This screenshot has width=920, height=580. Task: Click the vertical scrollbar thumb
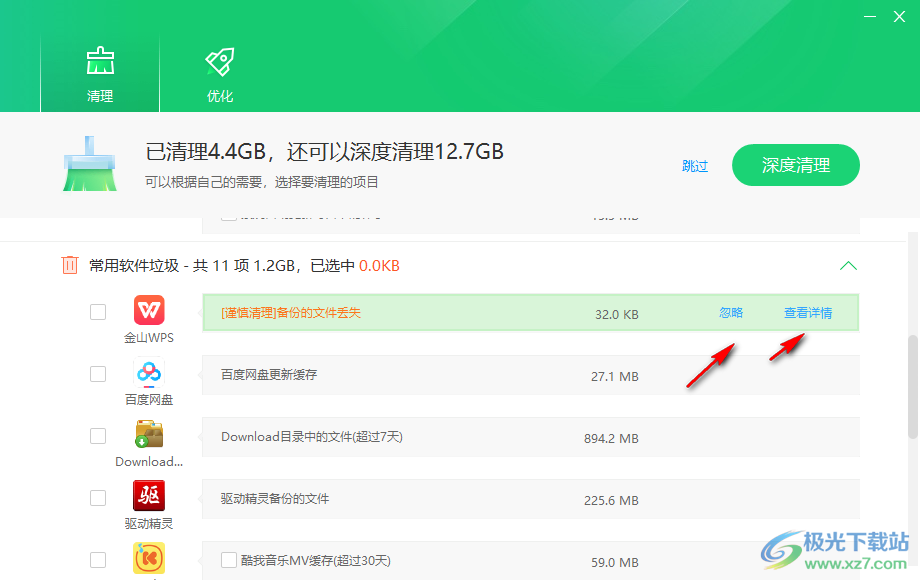(912, 385)
